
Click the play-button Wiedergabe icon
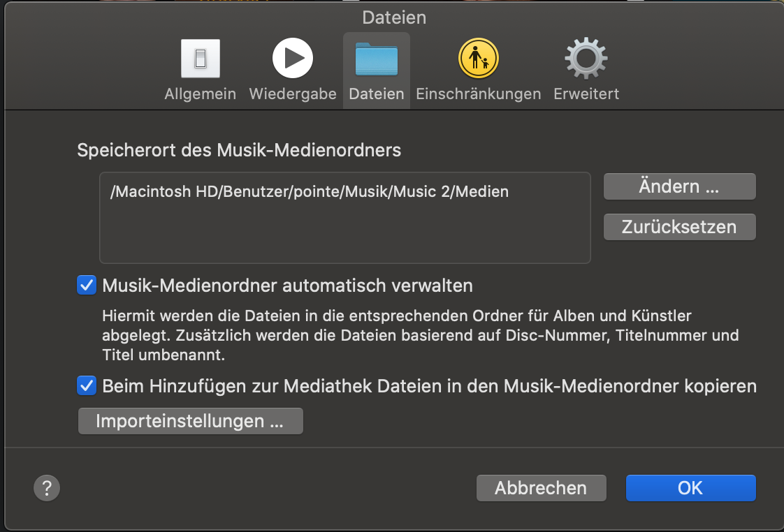(x=293, y=59)
